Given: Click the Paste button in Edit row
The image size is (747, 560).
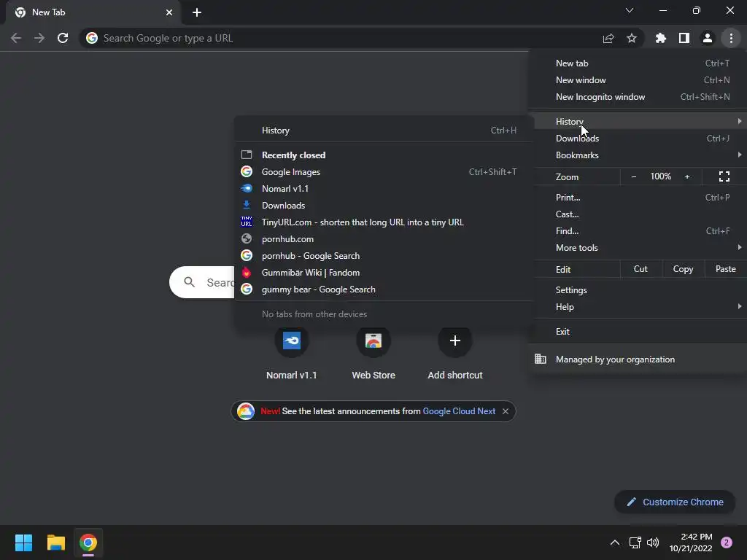Looking at the screenshot, I should click(x=726, y=269).
